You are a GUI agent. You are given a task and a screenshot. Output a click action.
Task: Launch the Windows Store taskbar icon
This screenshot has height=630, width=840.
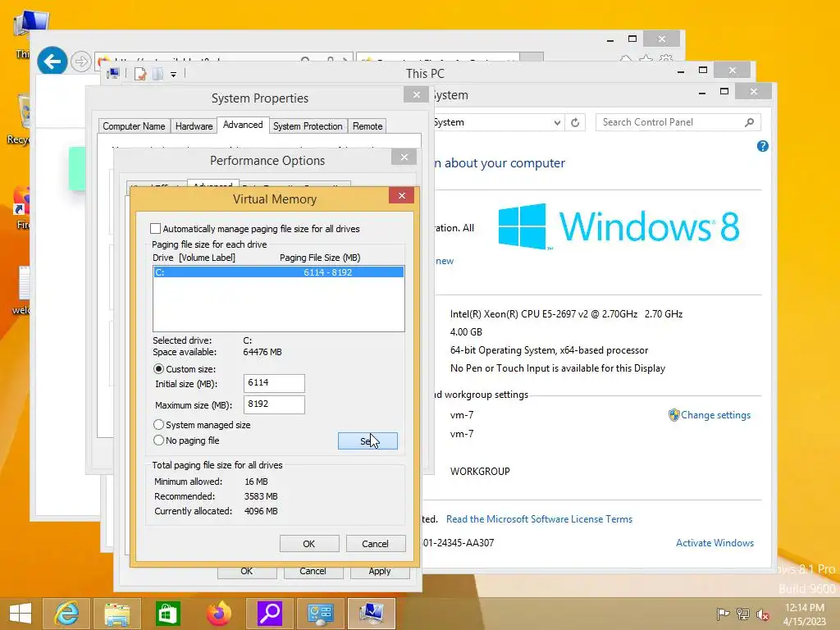point(167,614)
